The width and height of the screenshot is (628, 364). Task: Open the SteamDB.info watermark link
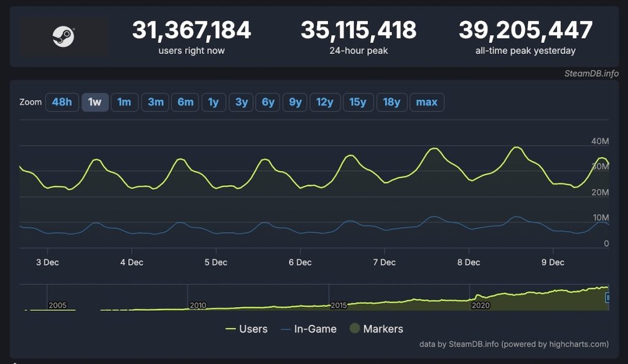click(591, 74)
